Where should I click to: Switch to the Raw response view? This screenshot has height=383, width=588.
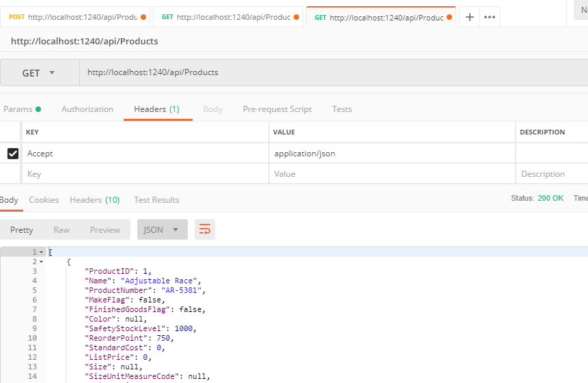coord(61,230)
